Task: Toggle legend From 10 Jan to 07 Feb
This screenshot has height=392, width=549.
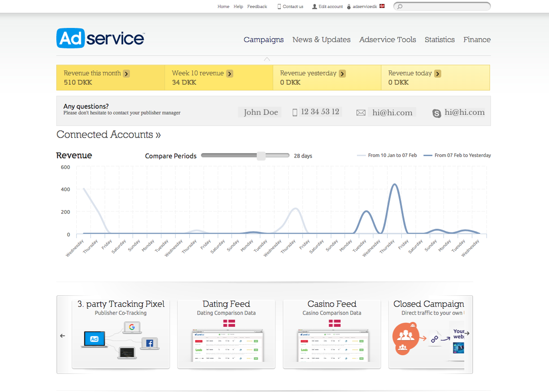Action: pyautogui.click(x=387, y=155)
